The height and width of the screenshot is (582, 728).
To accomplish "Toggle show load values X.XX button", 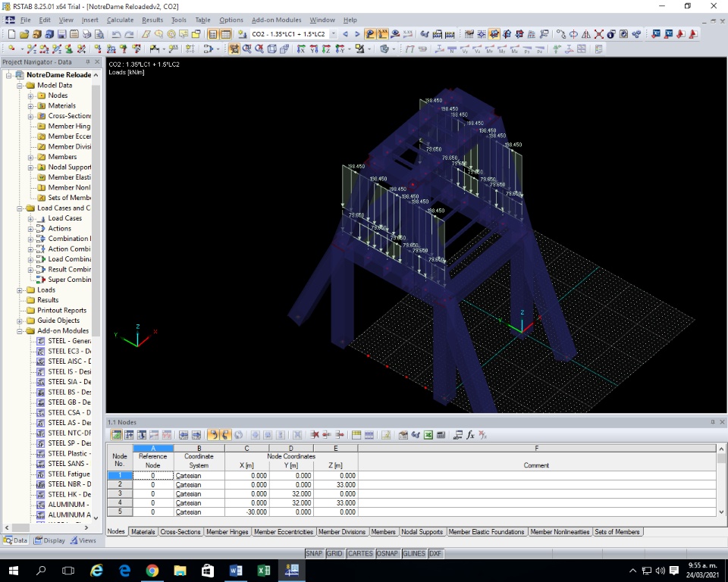I will tap(382, 34).
